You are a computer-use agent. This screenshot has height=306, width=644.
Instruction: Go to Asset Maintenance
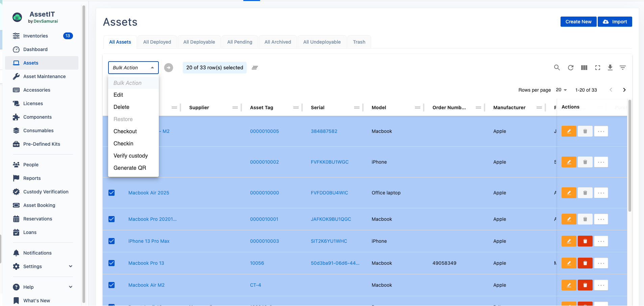tap(42, 76)
